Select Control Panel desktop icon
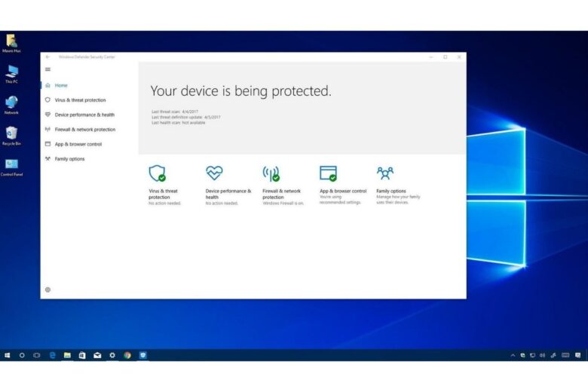This screenshot has height=392, width=588. point(11,167)
